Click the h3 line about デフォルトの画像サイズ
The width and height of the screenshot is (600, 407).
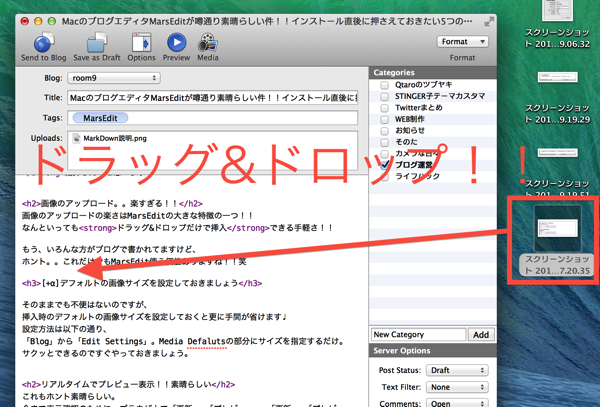click(x=142, y=283)
